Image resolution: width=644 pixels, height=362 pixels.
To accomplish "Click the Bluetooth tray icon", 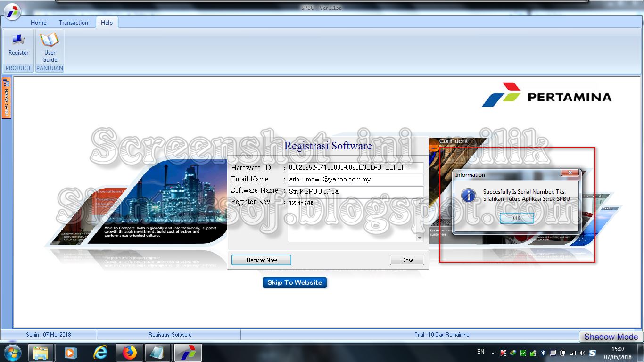I will (543, 353).
